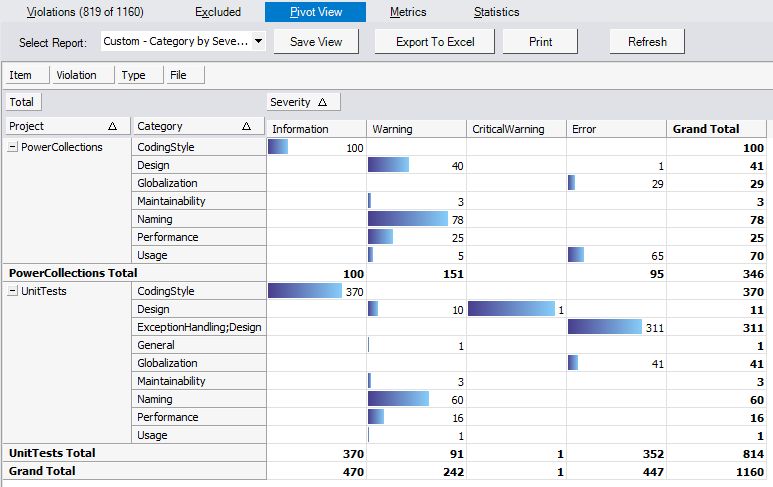Select the Type field button
The width and height of the screenshot is (773, 487).
140,75
